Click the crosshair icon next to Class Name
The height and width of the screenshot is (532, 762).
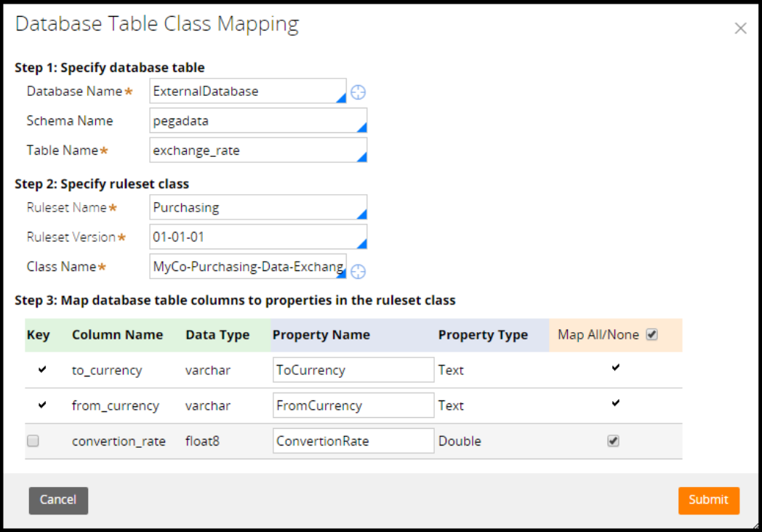pyautogui.click(x=358, y=272)
